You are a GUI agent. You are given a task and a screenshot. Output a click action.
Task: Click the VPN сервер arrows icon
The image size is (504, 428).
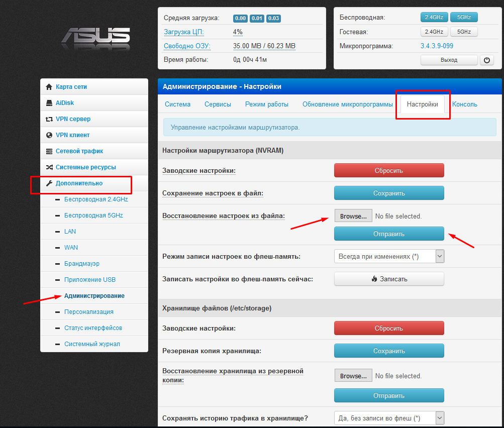(x=49, y=119)
